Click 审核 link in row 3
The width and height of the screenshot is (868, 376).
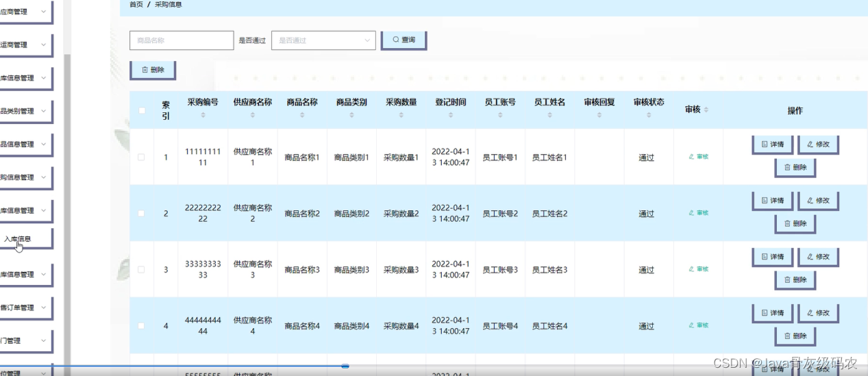(698, 269)
